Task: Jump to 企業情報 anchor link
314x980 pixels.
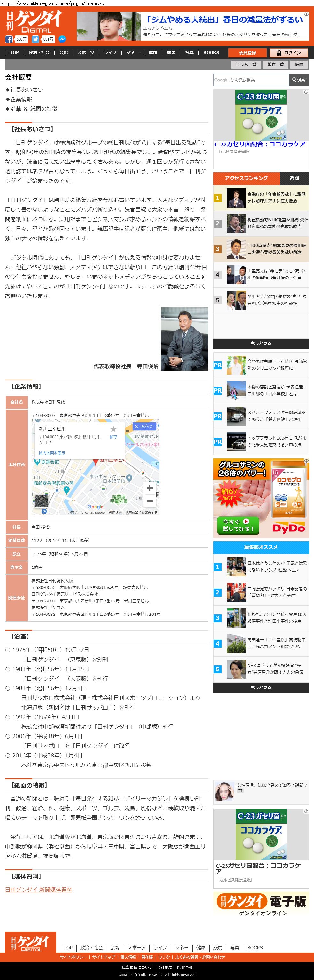Action: (19, 99)
